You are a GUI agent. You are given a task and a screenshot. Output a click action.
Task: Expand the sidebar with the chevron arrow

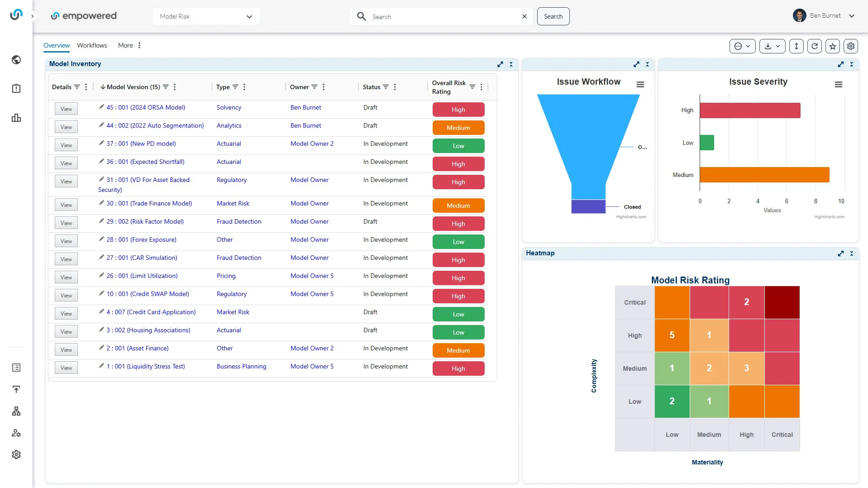point(32,16)
